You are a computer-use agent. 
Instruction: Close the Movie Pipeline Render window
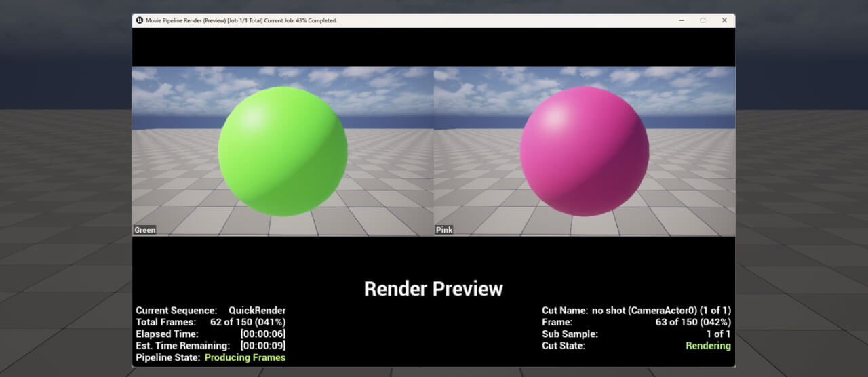click(724, 20)
